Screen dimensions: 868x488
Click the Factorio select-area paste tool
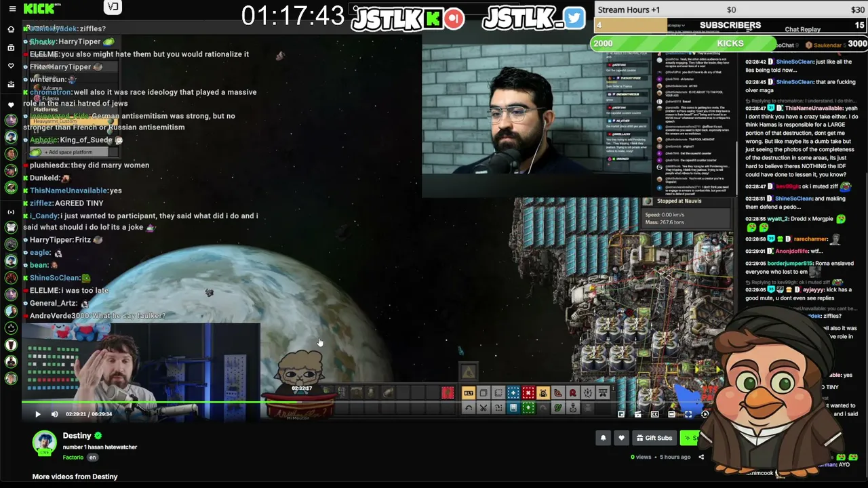point(498,393)
